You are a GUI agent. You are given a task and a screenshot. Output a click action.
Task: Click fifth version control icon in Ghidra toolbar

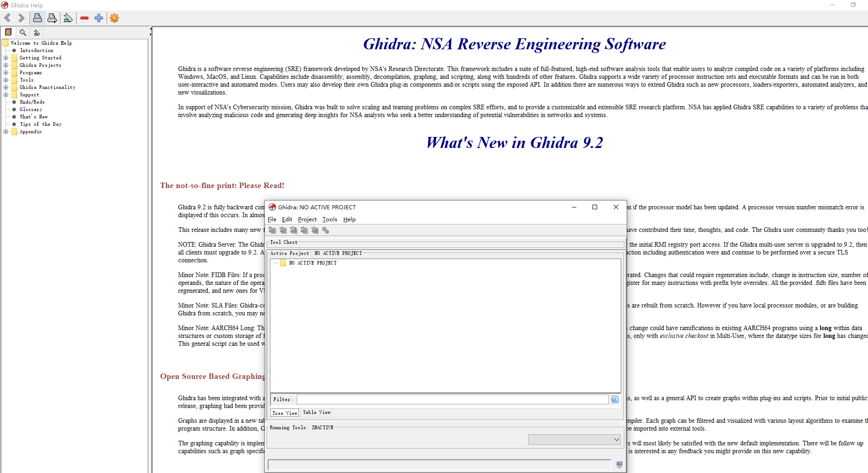coord(315,231)
